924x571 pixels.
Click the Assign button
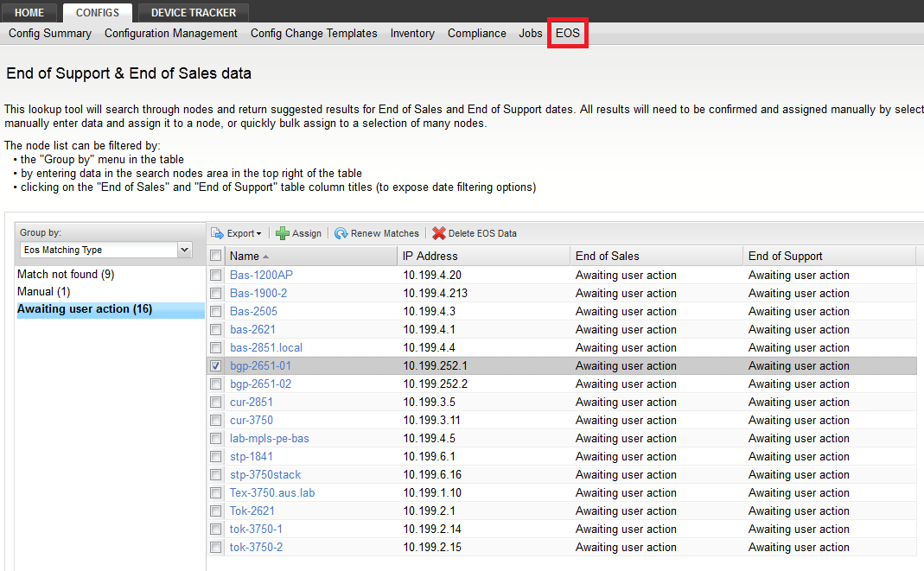tap(299, 234)
